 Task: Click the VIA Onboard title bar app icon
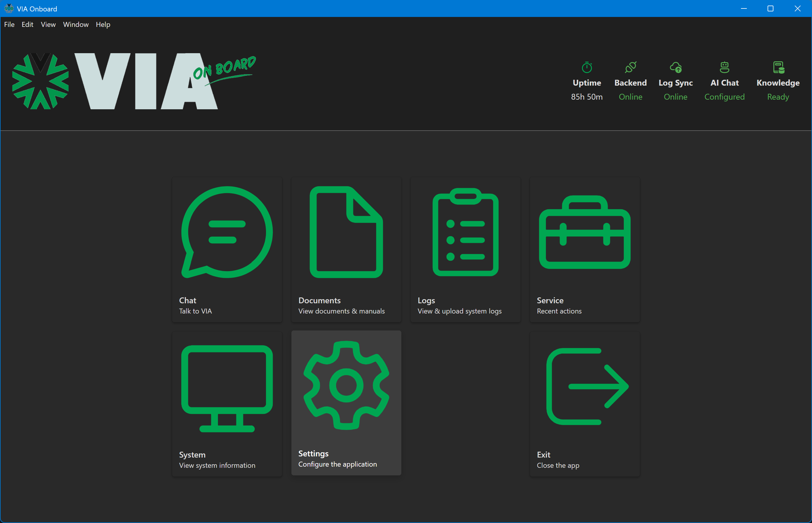point(9,8)
